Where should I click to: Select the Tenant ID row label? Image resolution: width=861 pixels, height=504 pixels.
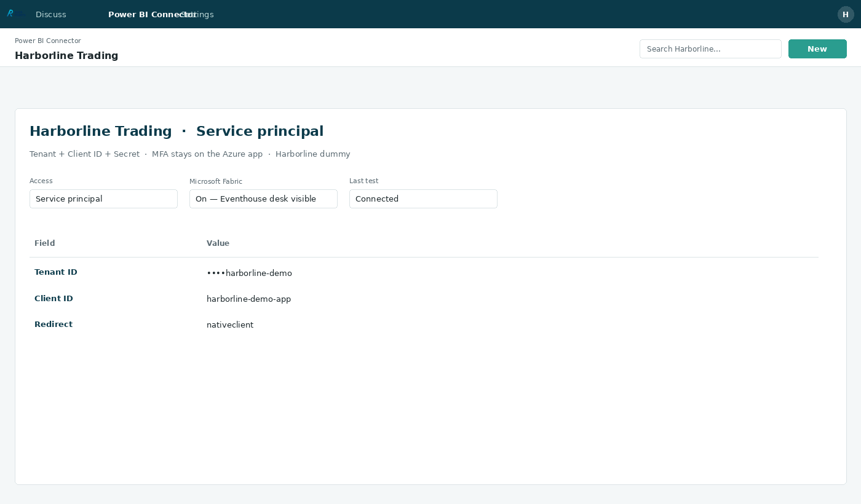pos(56,272)
